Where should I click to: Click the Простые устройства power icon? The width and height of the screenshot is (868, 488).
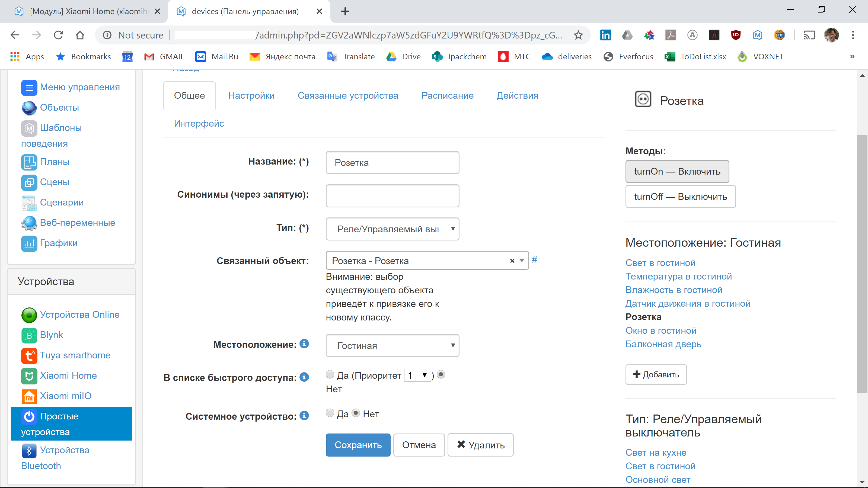coord(29,417)
